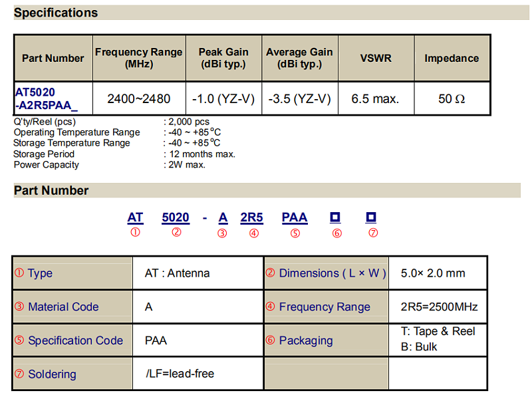The height and width of the screenshot is (413, 532).
Task: Click the '② Dimensions ( L × W )' label
Action: [326, 273]
